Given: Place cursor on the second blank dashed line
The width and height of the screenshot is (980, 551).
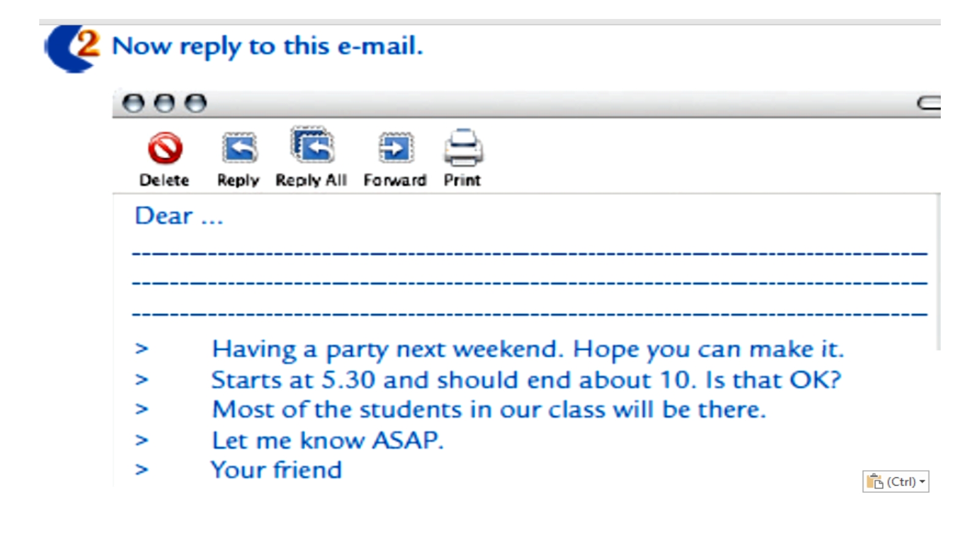Looking at the screenshot, I should click(529, 282).
